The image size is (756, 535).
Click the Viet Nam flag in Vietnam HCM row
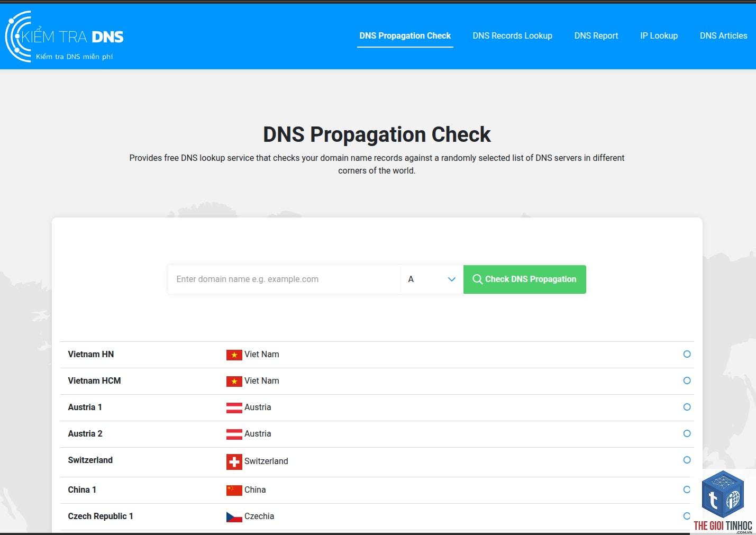pyautogui.click(x=234, y=382)
